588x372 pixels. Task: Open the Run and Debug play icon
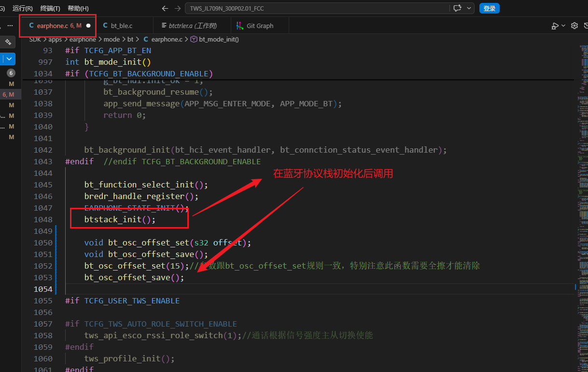(x=555, y=26)
